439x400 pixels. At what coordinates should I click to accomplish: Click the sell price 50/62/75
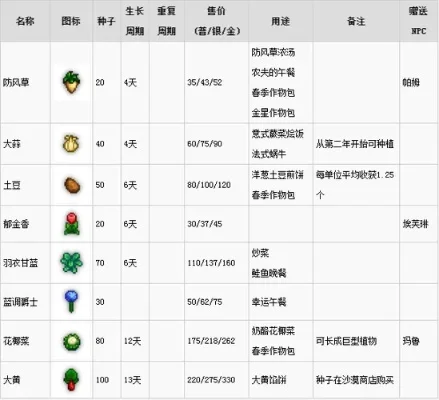click(x=204, y=302)
